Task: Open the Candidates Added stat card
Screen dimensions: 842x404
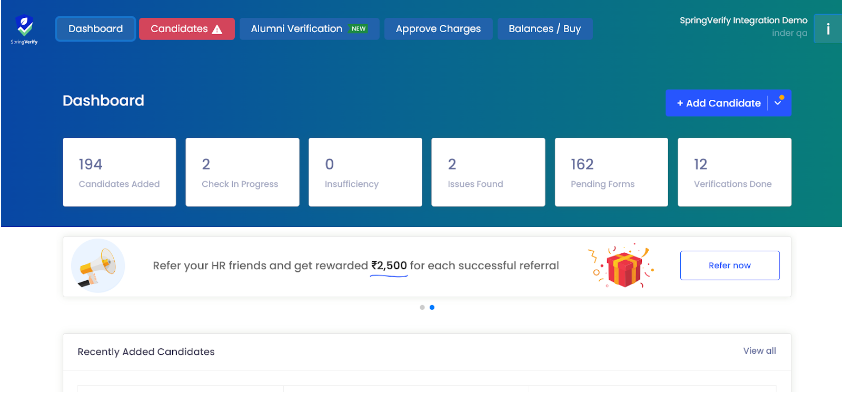Action: point(119,172)
